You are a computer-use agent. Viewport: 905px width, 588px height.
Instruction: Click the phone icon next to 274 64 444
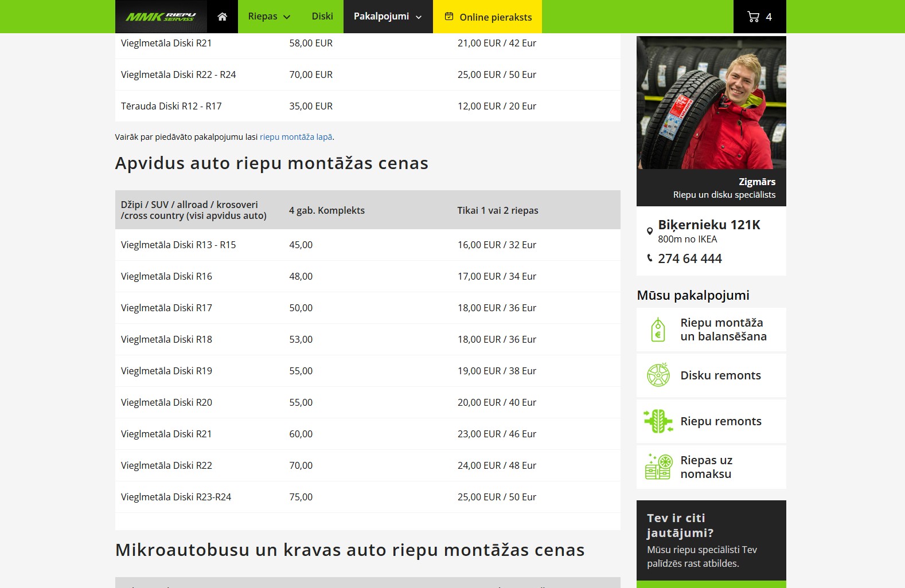(649, 258)
